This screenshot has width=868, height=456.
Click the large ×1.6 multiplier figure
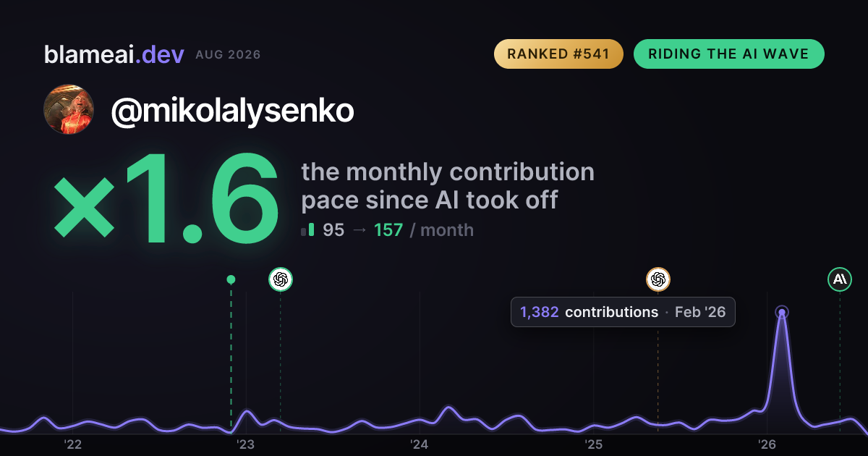click(x=166, y=199)
